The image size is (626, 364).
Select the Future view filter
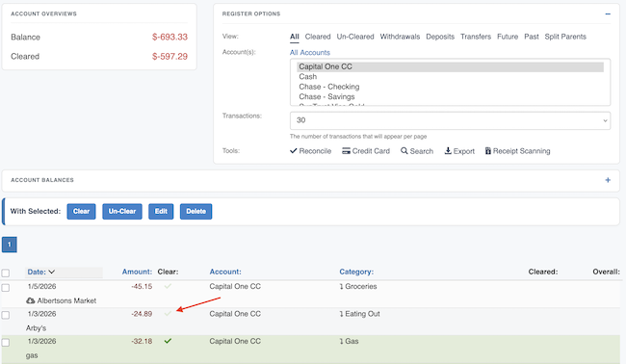click(x=508, y=37)
